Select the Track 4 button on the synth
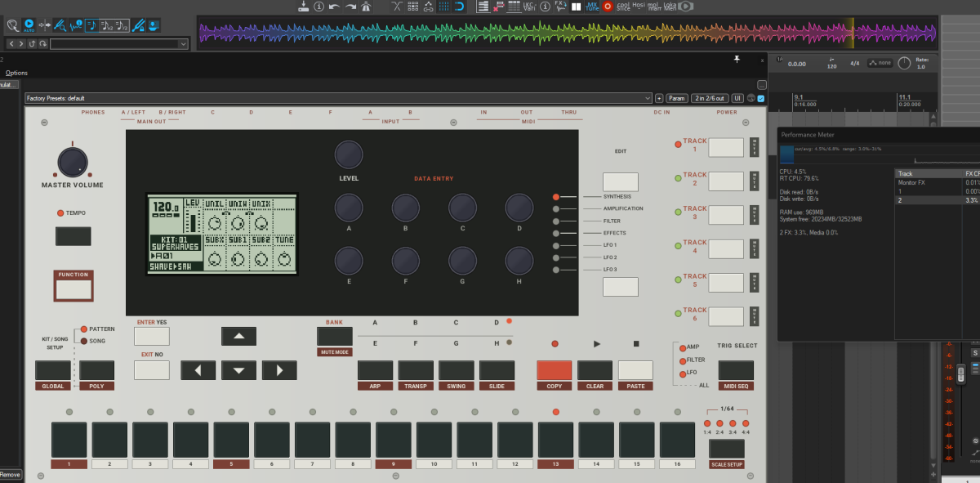Viewport: 980px width, 483px height. (726, 248)
